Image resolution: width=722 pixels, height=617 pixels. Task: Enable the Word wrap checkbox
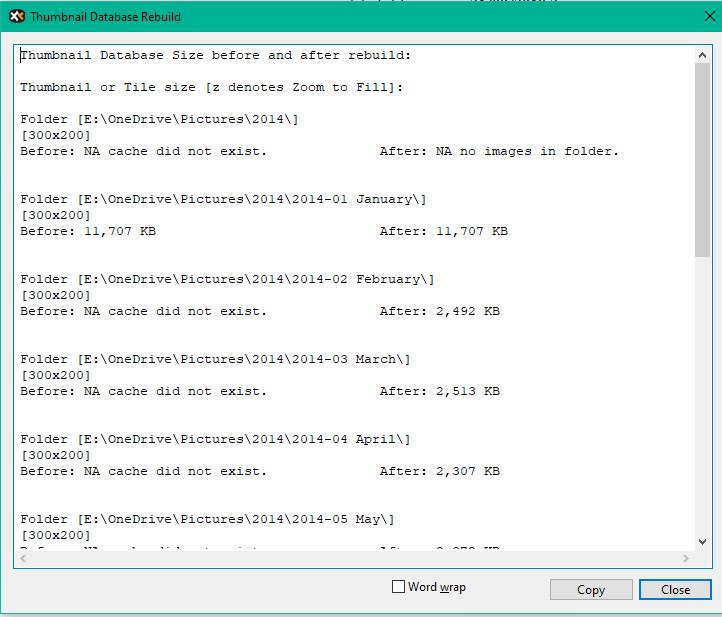(398, 587)
